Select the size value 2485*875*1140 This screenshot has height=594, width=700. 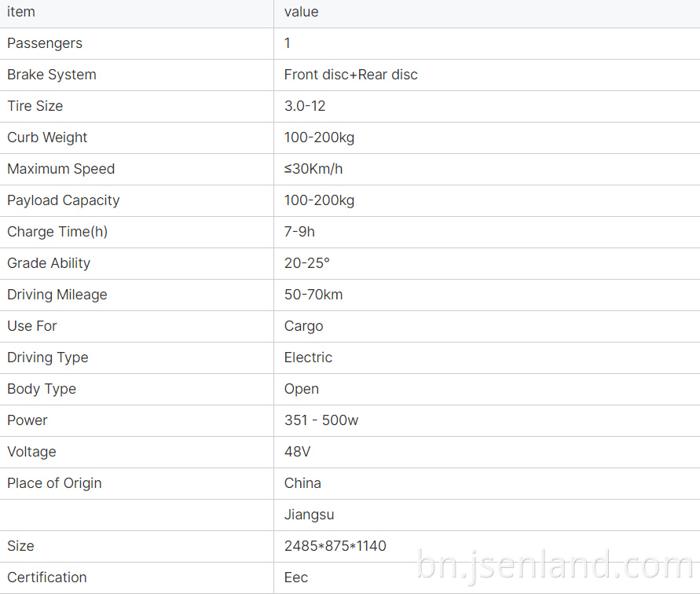335,546
